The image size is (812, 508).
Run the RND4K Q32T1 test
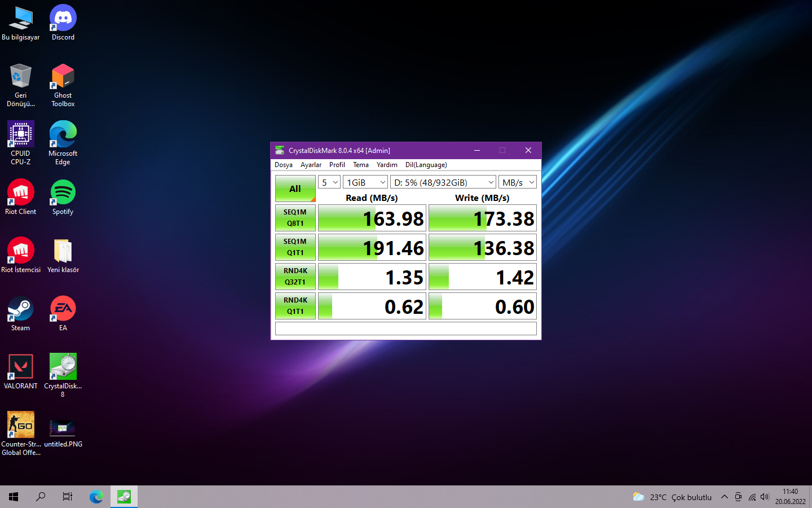coord(295,277)
